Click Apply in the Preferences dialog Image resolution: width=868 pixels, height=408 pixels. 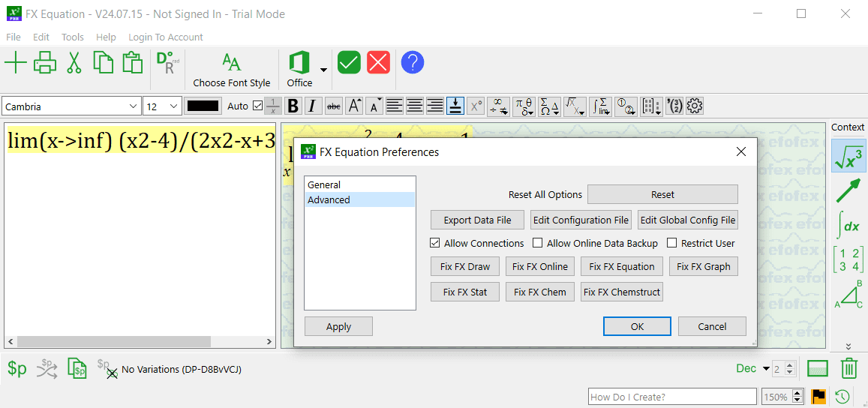(339, 326)
